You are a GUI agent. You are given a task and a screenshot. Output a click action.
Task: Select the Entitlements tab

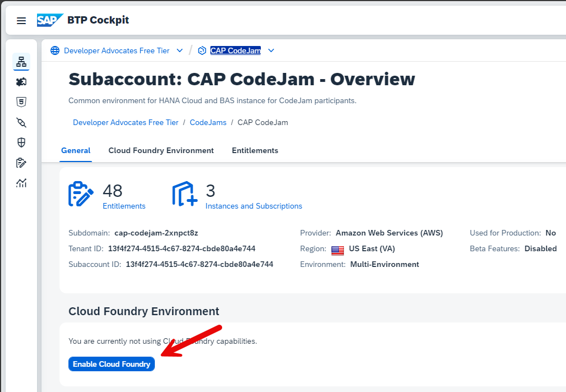[x=255, y=150]
